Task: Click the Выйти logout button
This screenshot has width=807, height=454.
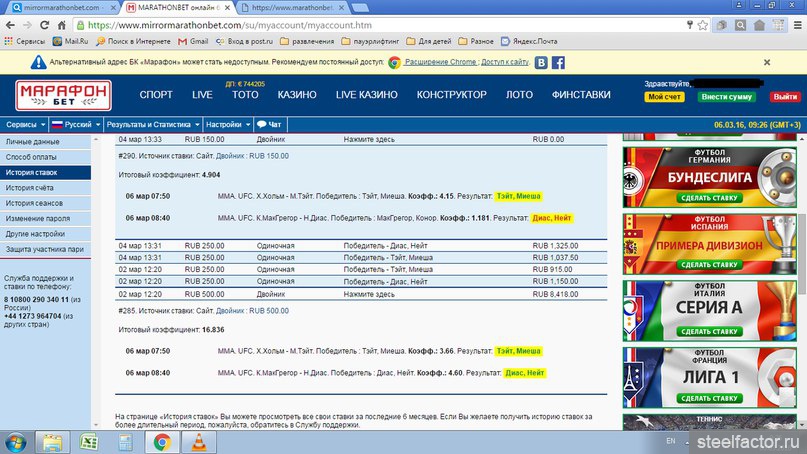Action: coord(784,97)
